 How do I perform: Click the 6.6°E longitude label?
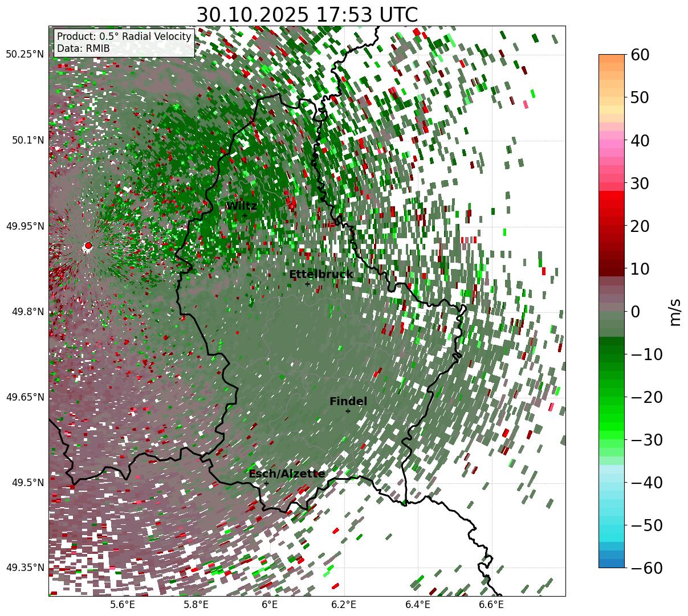[491, 605]
